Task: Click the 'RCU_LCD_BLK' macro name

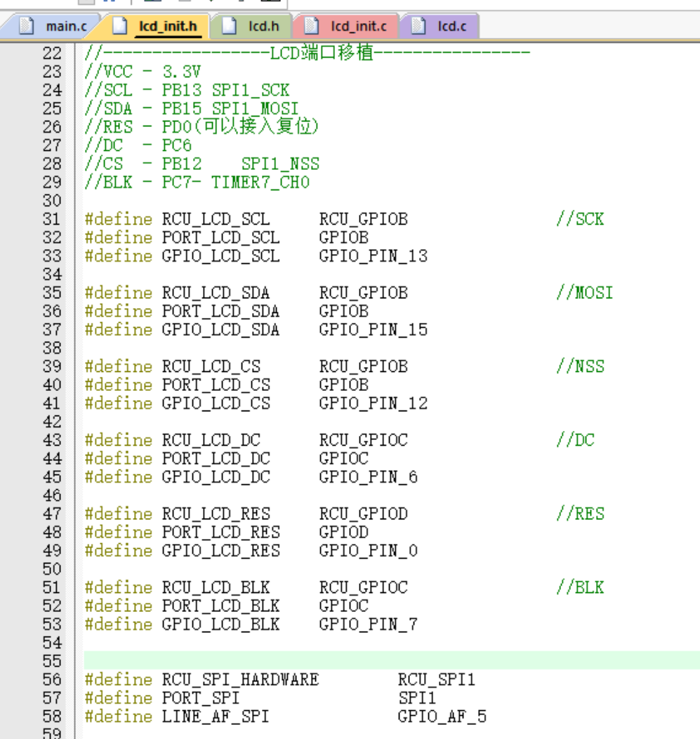Action: tap(216, 587)
